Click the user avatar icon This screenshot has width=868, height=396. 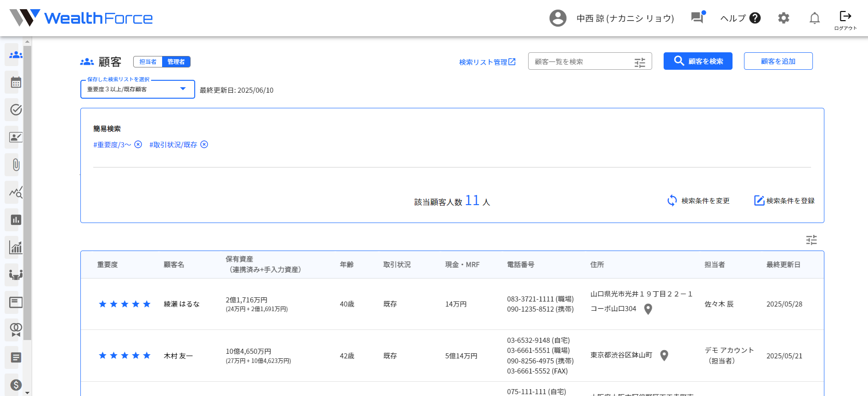[x=558, y=18]
